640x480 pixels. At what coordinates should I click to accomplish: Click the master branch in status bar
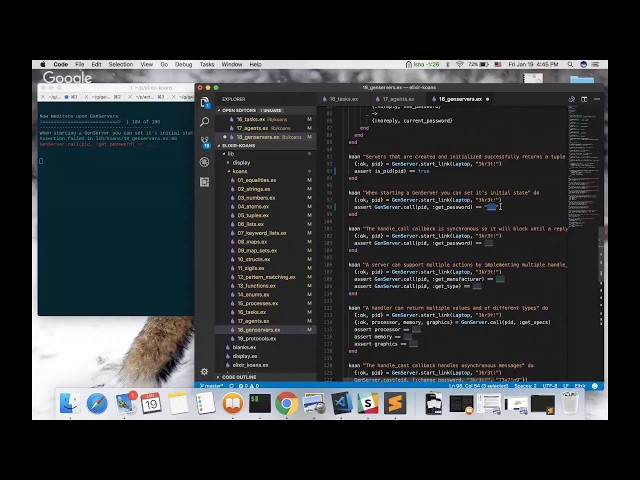(212, 386)
